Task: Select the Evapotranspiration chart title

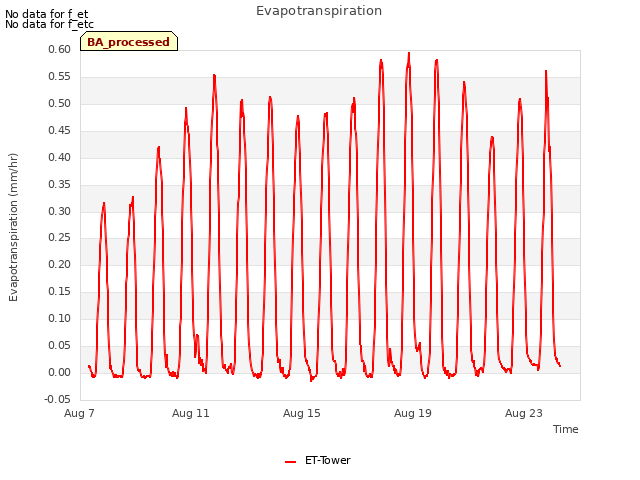Action: click(x=319, y=11)
